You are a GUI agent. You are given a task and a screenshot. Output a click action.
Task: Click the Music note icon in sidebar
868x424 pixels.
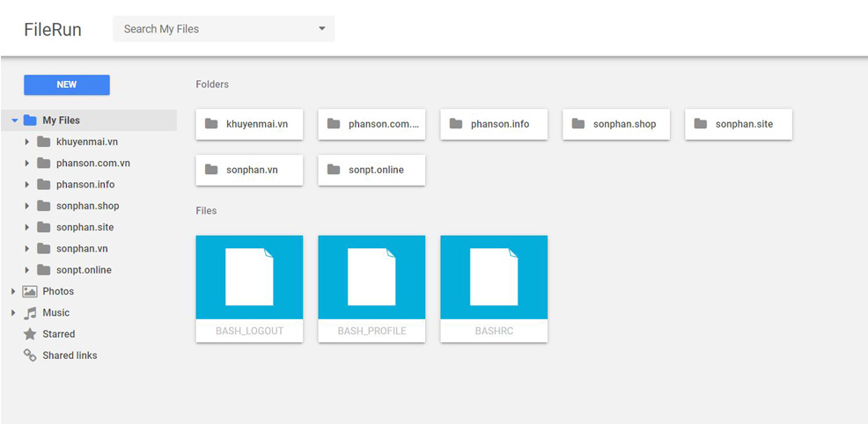[x=30, y=313]
